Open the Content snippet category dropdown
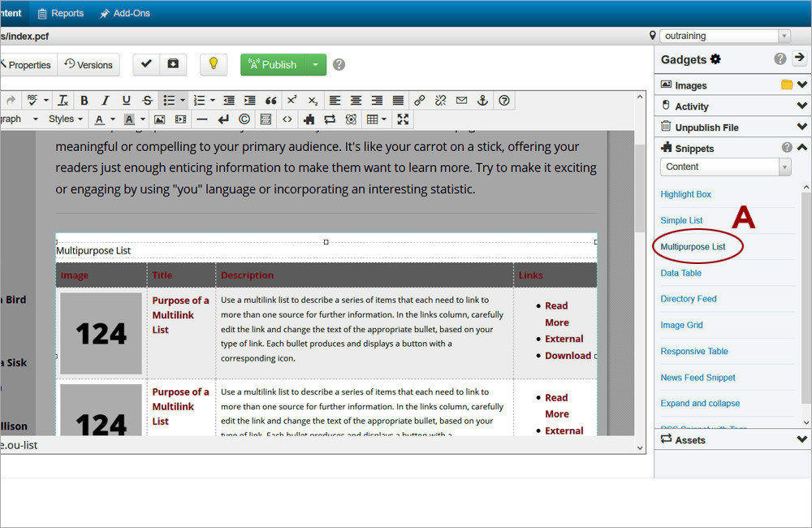Screen dimensions: 812x528 725,167
